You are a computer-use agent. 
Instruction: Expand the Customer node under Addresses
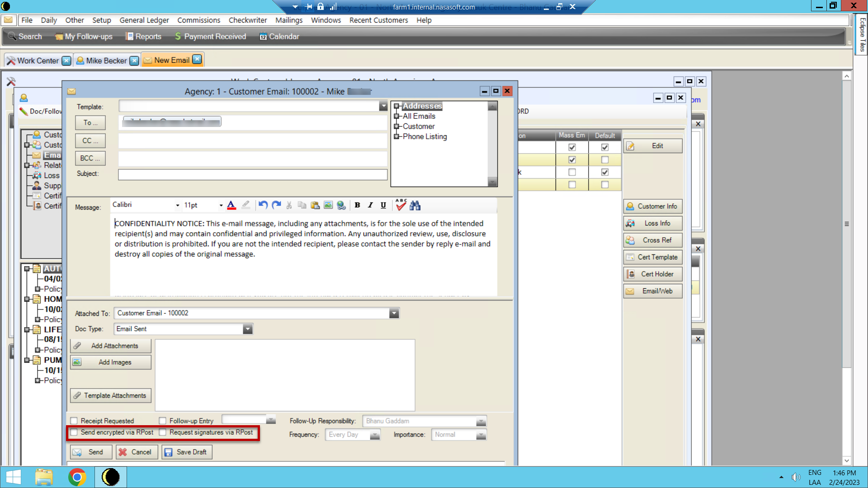397,126
